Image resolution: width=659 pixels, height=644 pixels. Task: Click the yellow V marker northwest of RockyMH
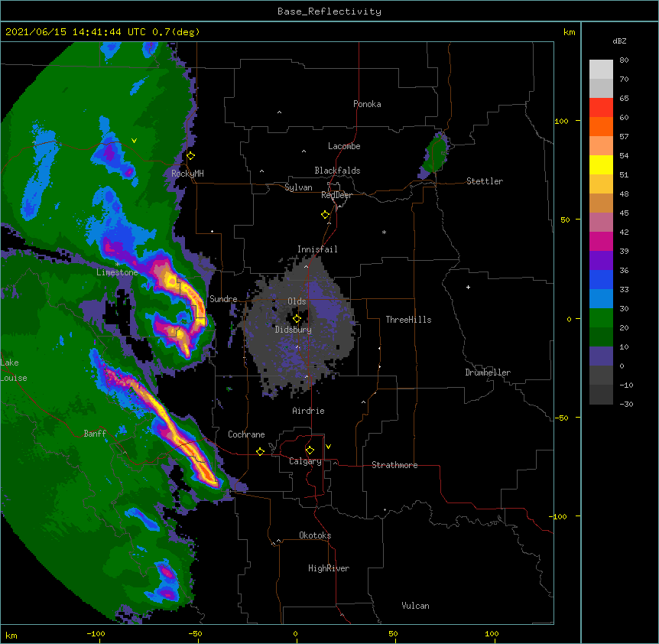(x=134, y=141)
